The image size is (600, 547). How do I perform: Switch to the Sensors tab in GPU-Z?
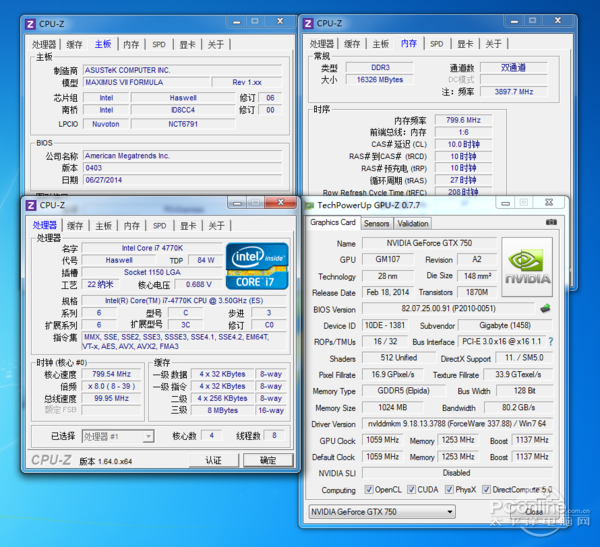pos(377,223)
